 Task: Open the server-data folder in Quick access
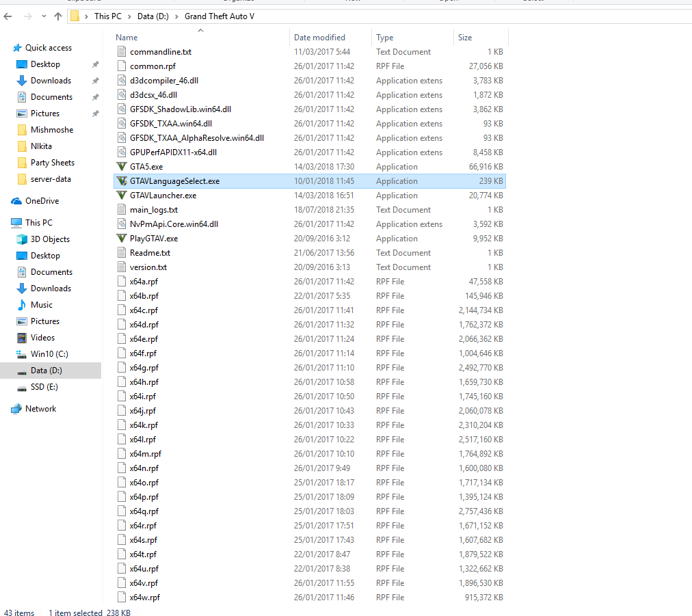pos(51,179)
